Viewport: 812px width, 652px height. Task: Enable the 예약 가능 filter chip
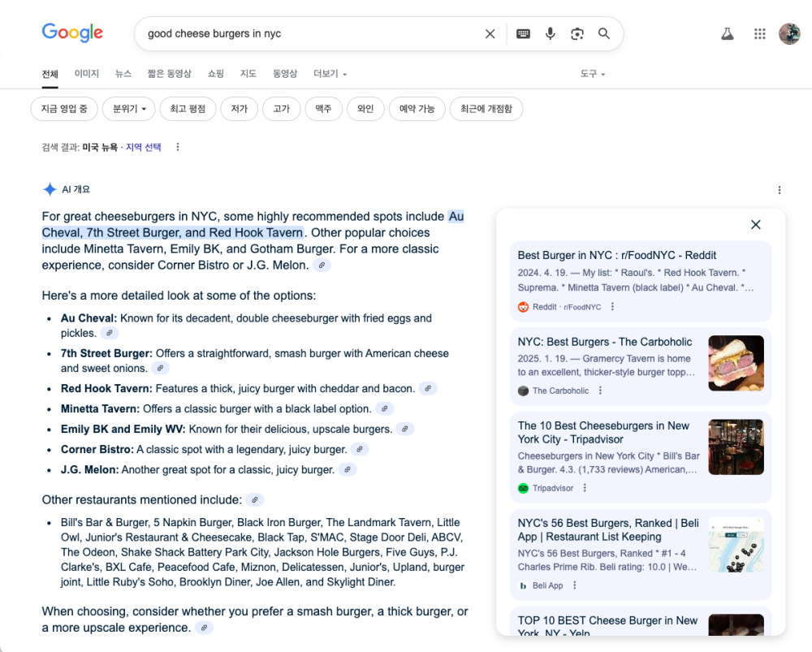(417, 109)
